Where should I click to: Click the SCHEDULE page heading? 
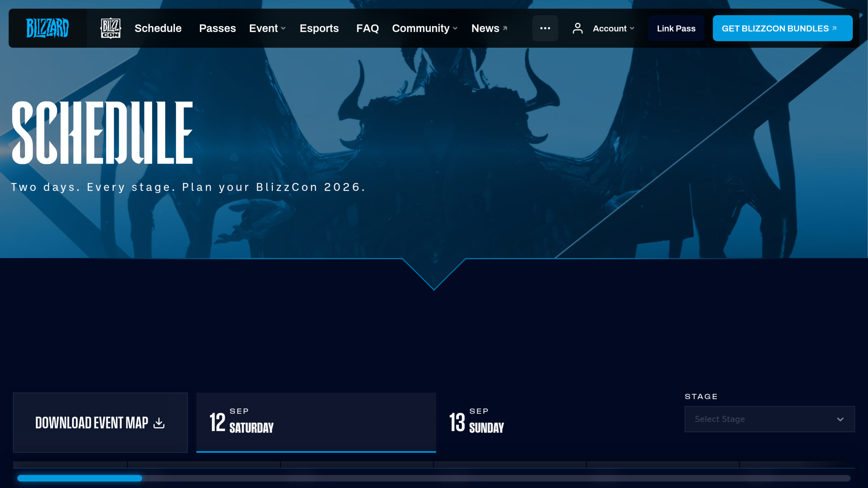[102, 133]
